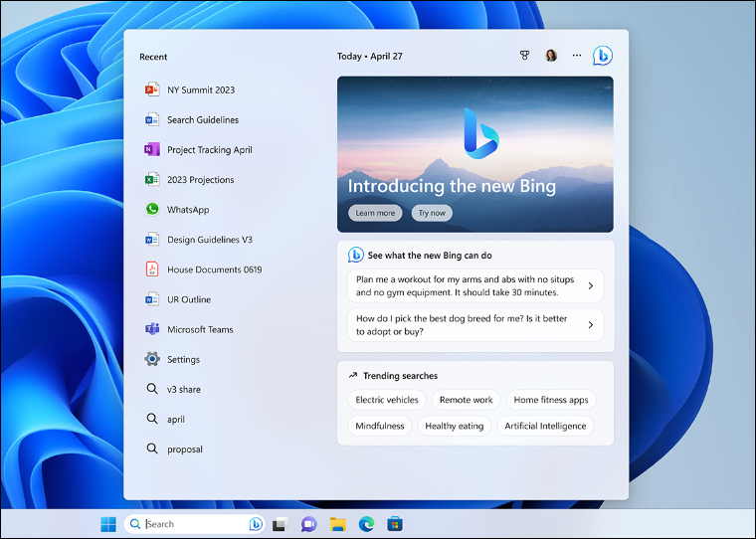756x539 pixels.
Task: Select the Home fitness apps trending search
Action: click(551, 400)
